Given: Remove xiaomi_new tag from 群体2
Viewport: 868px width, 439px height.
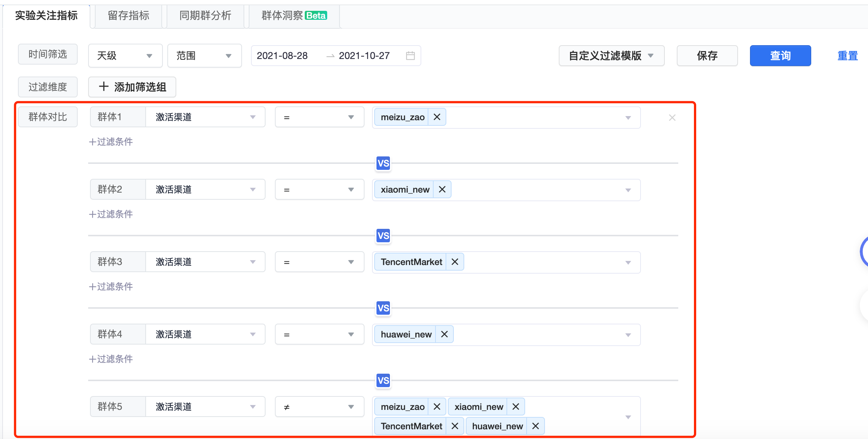Looking at the screenshot, I should click(x=442, y=190).
